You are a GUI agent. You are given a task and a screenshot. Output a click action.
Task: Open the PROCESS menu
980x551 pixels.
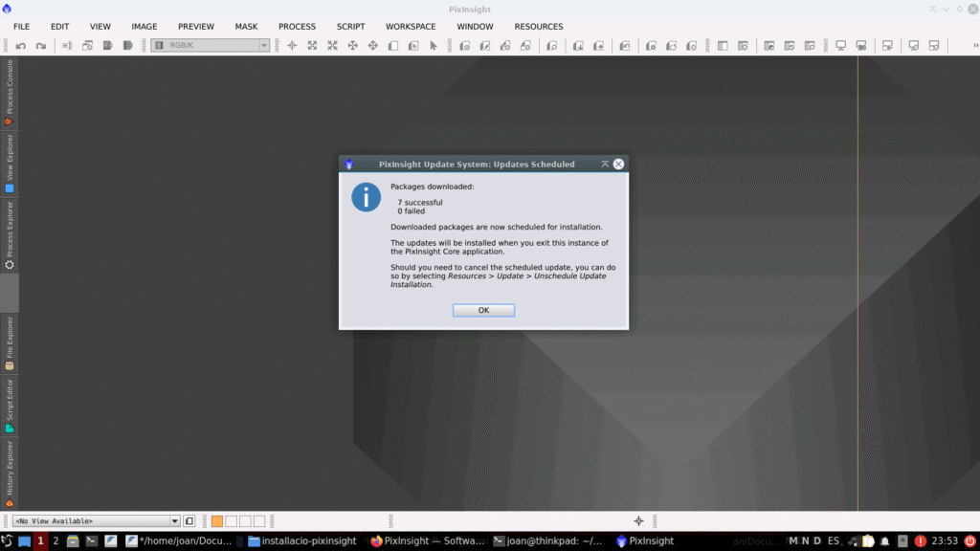(297, 27)
